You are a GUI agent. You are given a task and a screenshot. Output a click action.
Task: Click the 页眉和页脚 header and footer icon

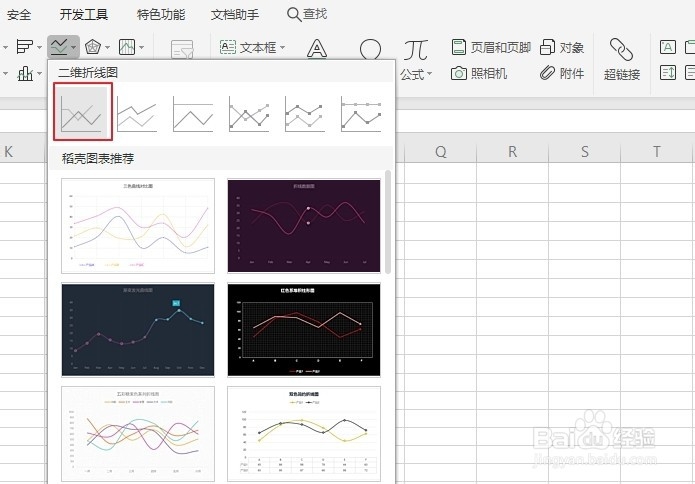459,47
